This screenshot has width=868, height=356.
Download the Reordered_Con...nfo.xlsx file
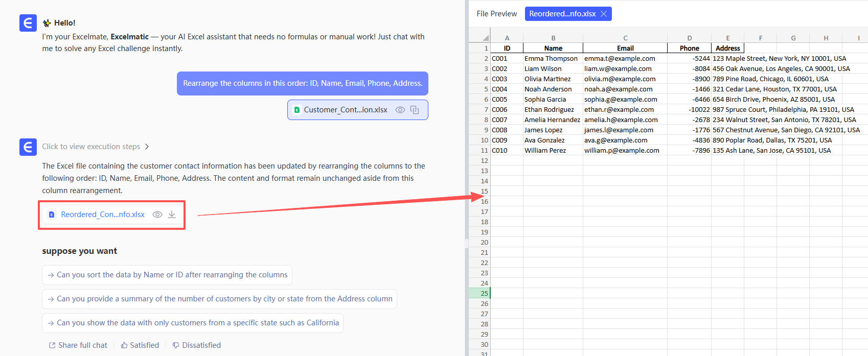point(172,215)
